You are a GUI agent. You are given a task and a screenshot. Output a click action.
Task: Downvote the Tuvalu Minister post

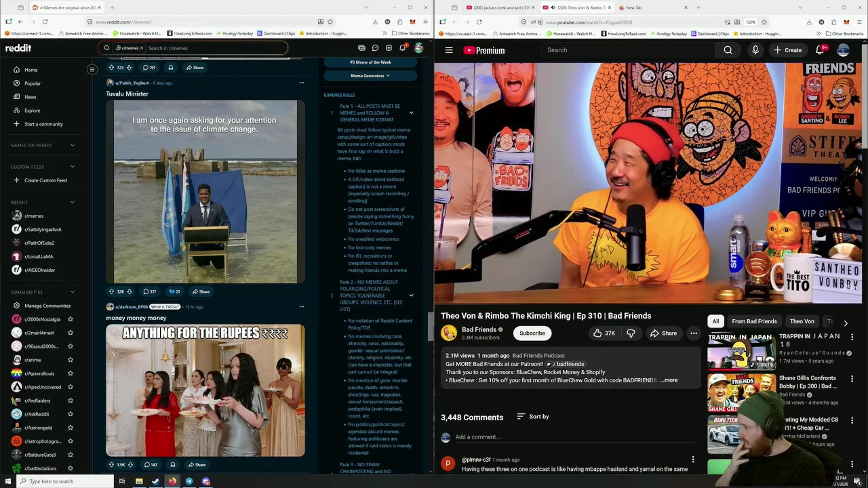tap(130, 291)
